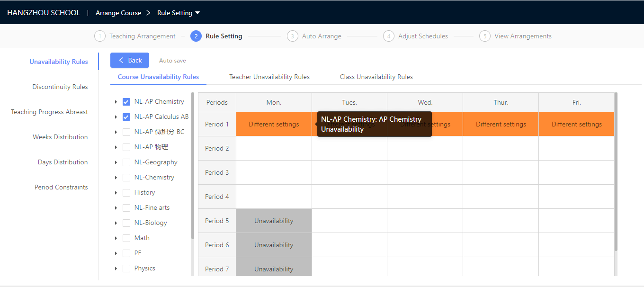Click the breadcrumb chevron after Arrange Course

pyautogui.click(x=149, y=13)
